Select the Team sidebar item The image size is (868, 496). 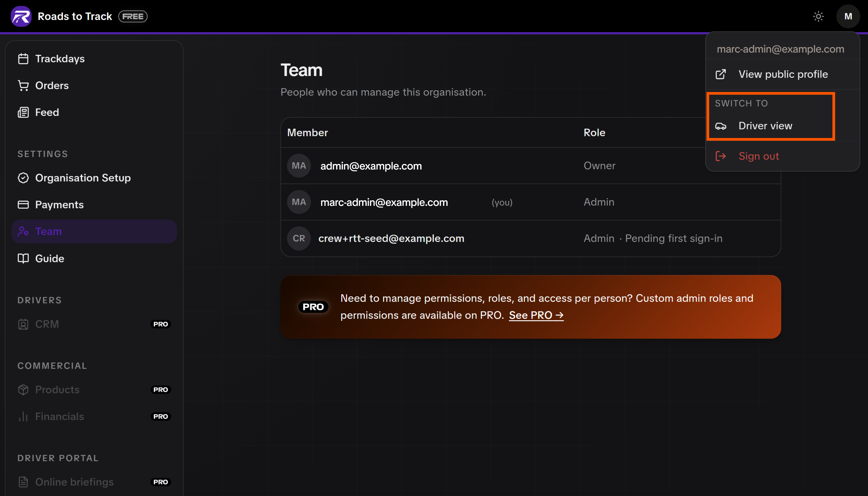pos(94,232)
